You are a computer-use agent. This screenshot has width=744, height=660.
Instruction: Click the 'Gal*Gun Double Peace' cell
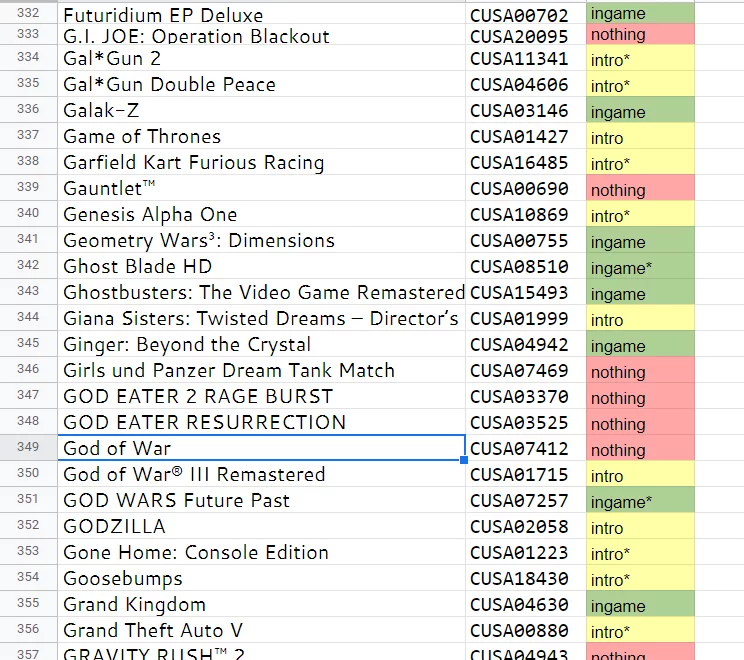[261, 84]
